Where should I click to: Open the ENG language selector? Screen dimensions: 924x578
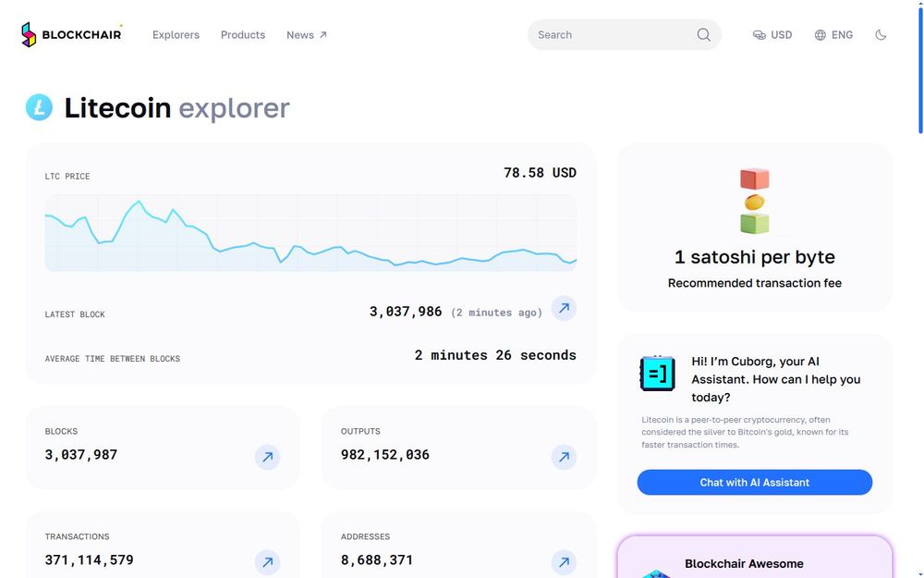(833, 35)
